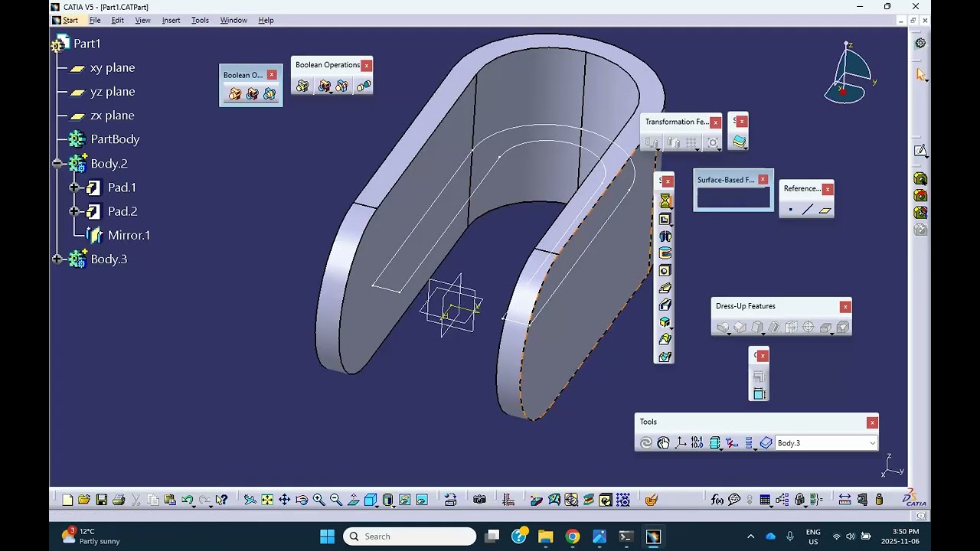This screenshot has height=551, width=980.
Task: Expand the Pad.2 tree node
Action: coord(74,211)
